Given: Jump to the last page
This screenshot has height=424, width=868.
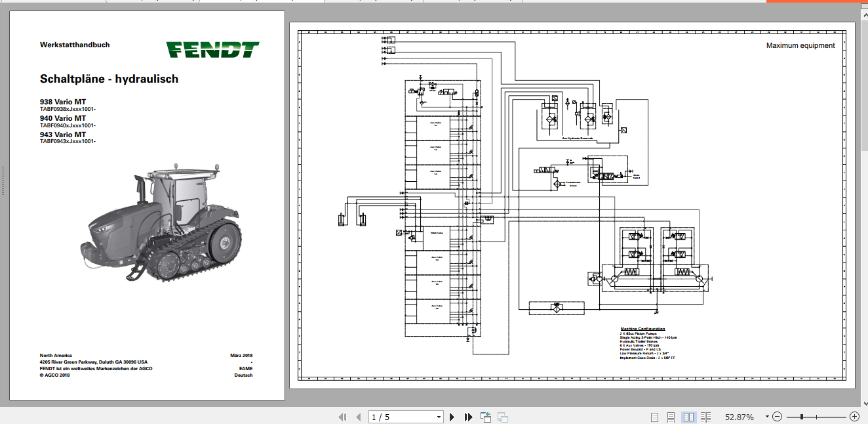Looking at the screenshot, I should tap(469, 417).
